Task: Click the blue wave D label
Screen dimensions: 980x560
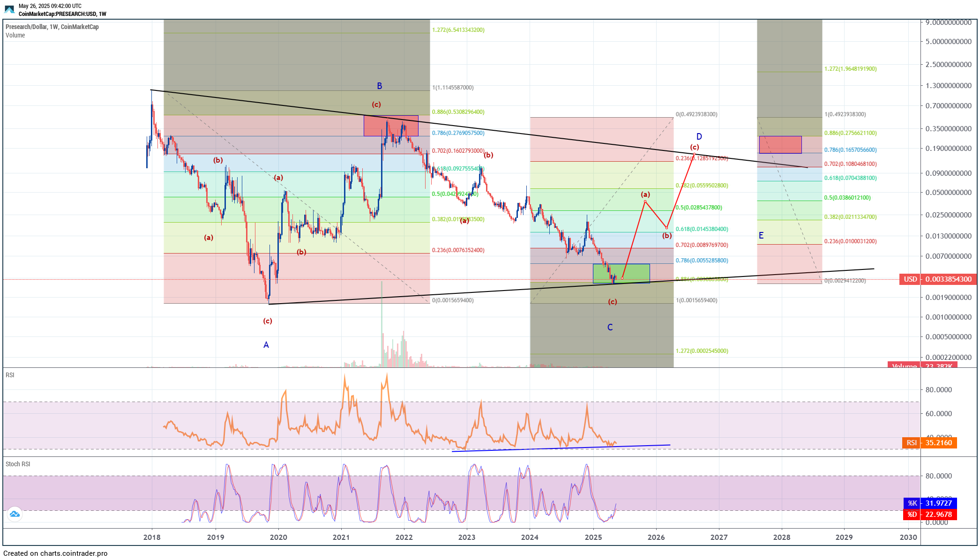Action: 699,137
